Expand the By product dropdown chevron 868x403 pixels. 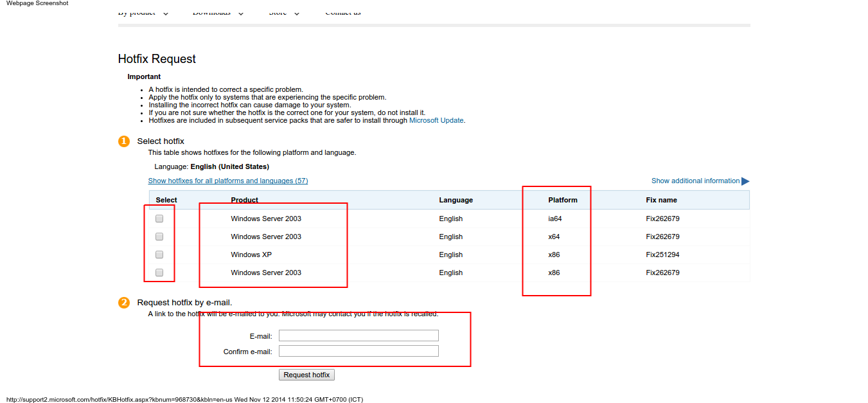click(x=166, y=13)
